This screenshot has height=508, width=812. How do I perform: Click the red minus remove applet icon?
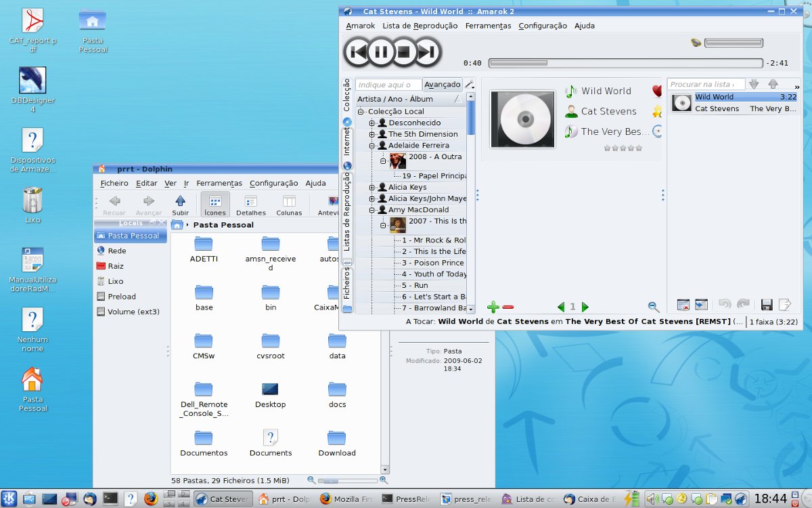pyautogui.click(x=508, y=307)
